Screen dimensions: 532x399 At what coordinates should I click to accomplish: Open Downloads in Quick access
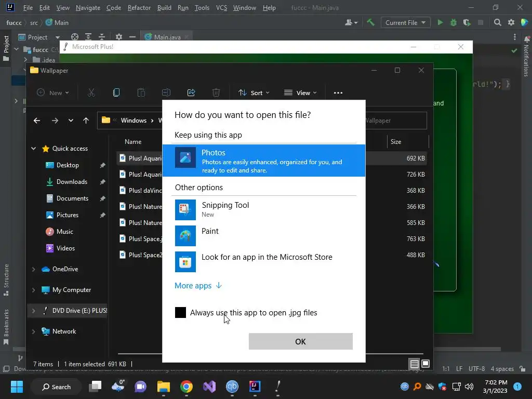point(72,181)
